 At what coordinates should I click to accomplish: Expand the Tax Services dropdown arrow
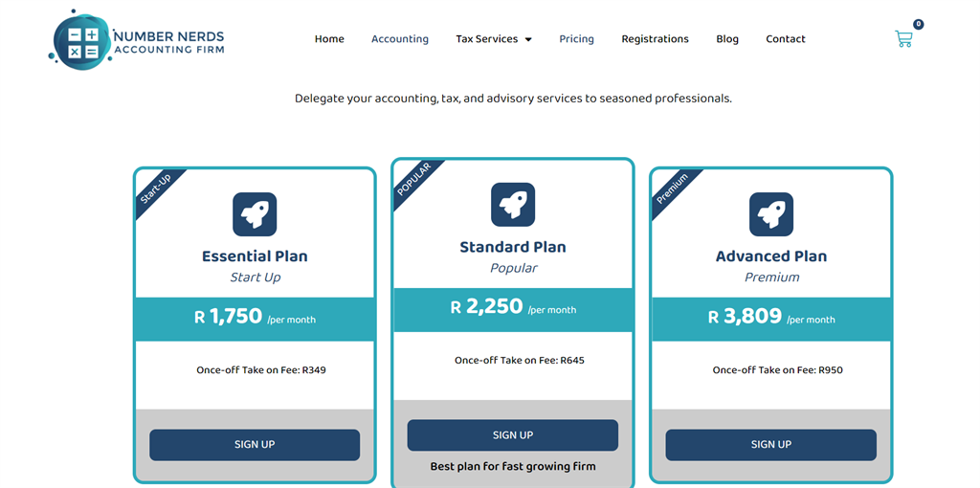[x=528, y=39]
